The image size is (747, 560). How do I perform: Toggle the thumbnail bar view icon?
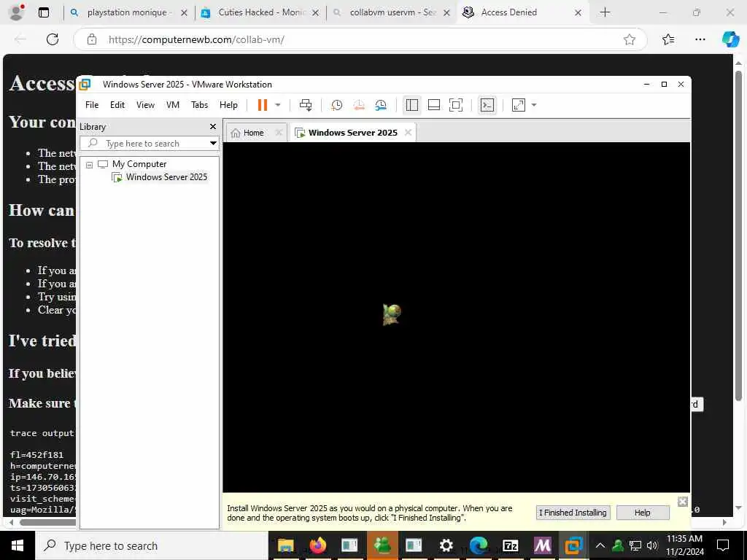click(434, 105)
